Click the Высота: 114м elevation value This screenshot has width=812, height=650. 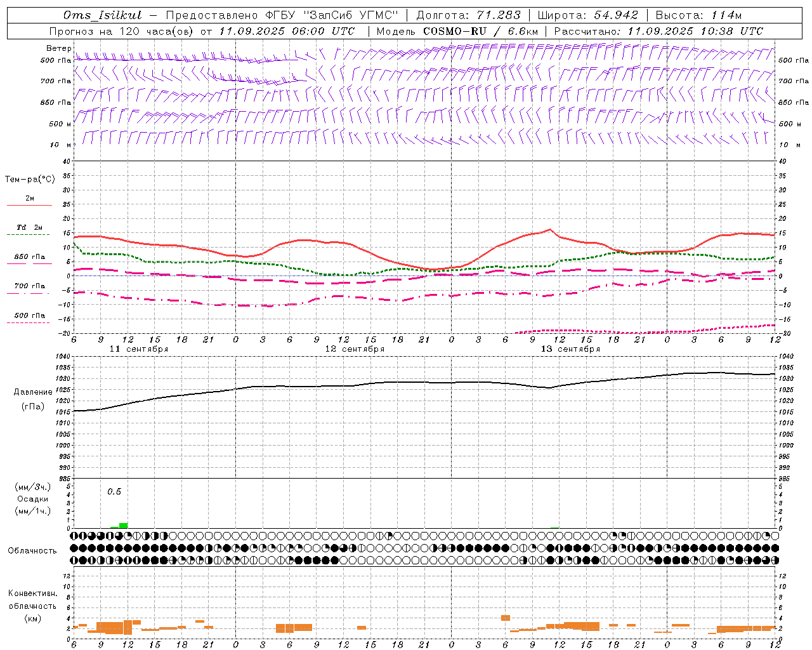click(698, 15)
